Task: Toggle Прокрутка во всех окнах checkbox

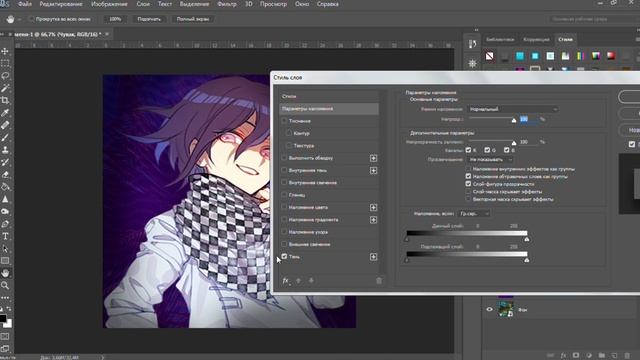Action: tap(31, 19)
